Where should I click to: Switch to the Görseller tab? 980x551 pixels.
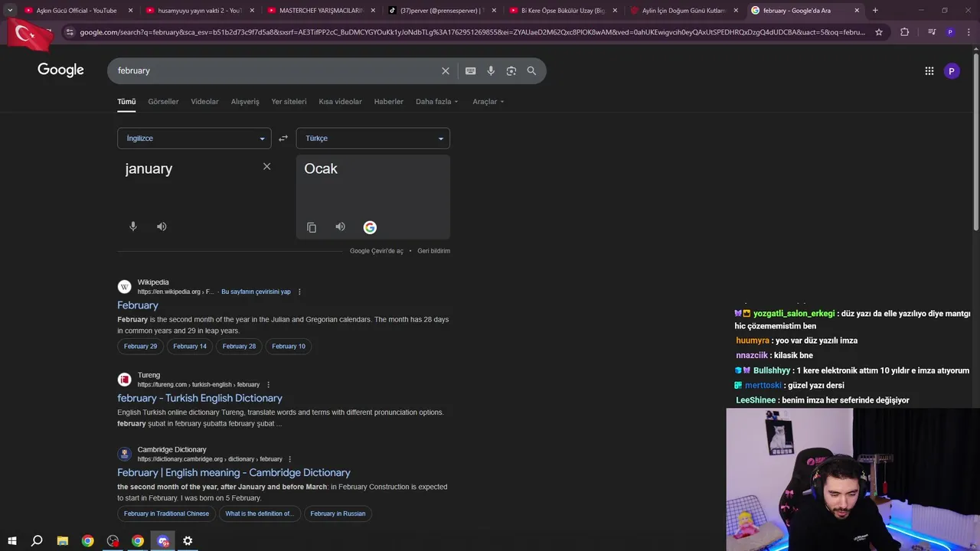pyautogui.click(x=163, y=102)
